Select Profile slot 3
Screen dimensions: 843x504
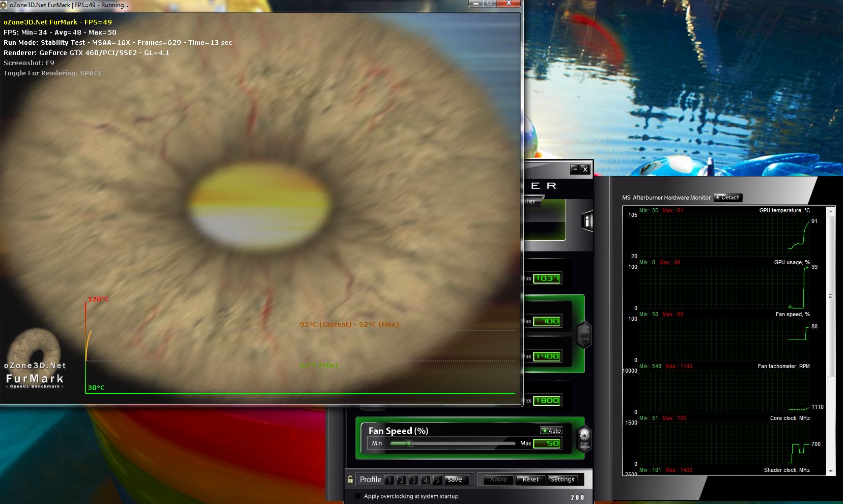click(413, 480)
